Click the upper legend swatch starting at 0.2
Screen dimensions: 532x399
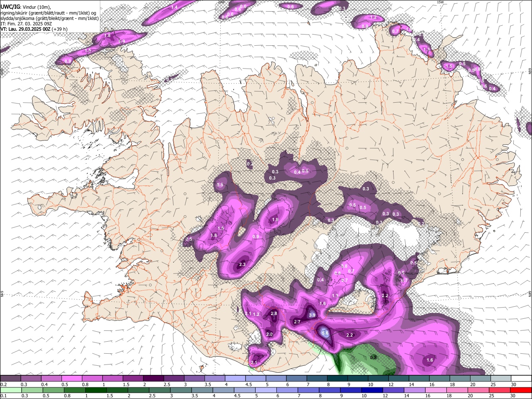(x=10, y=379)
